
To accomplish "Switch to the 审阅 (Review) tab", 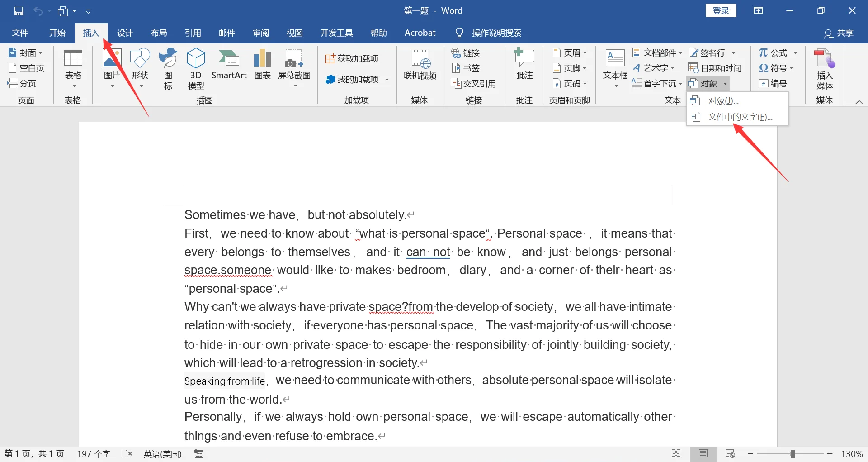I will 261,33.
